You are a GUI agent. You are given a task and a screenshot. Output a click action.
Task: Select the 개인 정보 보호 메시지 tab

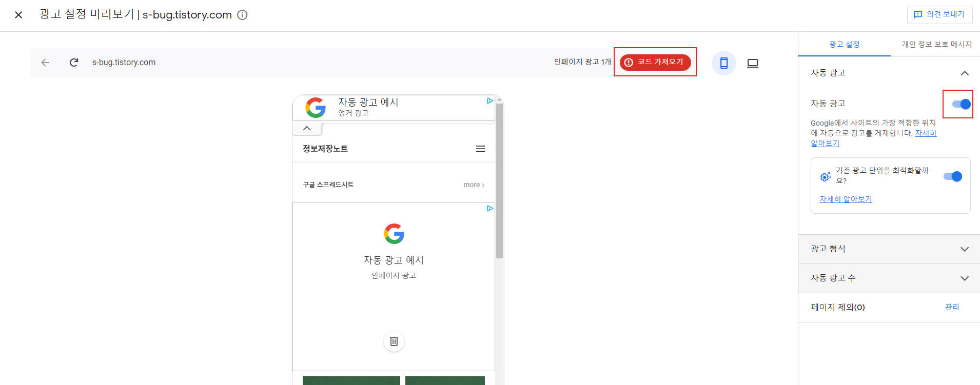pos(936,44)
